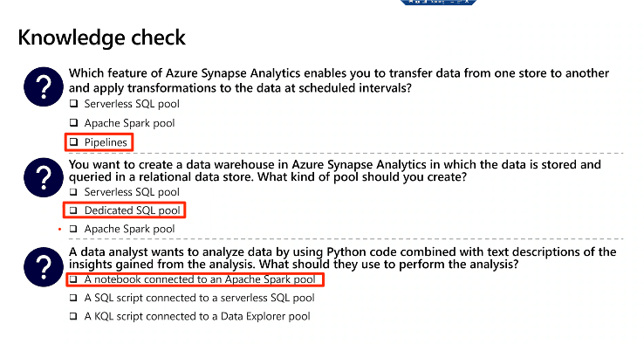Tick Apache Spark pool under the data warehouse question
Image resolution: width=644 pixels, height=344 pixels.
73,229
